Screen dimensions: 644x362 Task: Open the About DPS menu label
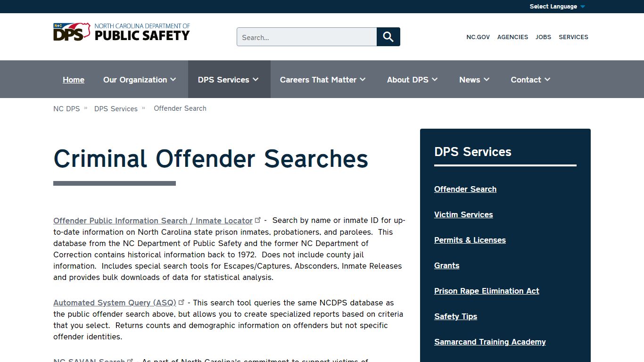pos(408,80)
